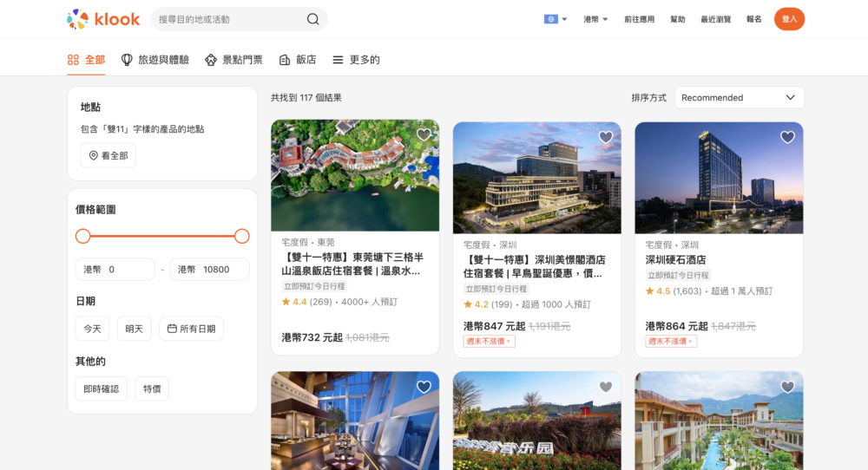Click the right price range slider handle
This screenshot has width=868, height=470.
242,236
